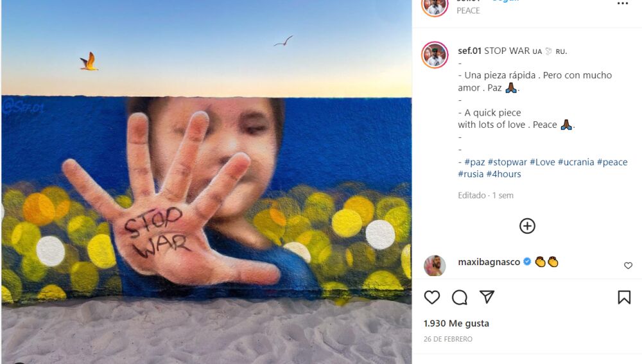The height and width of the screenshot is (364, 642).
Task: Save the post with the bookmark icon
Action: click(624, 297)
